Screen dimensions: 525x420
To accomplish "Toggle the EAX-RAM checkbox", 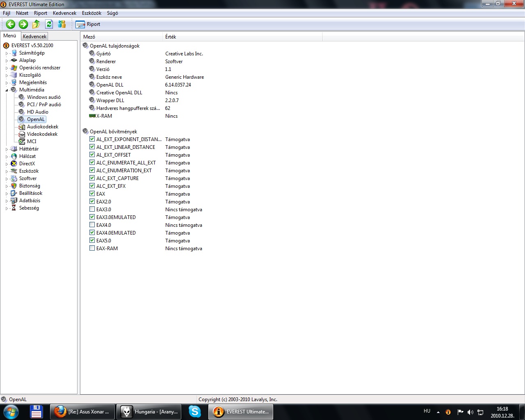I will [92, 248].
